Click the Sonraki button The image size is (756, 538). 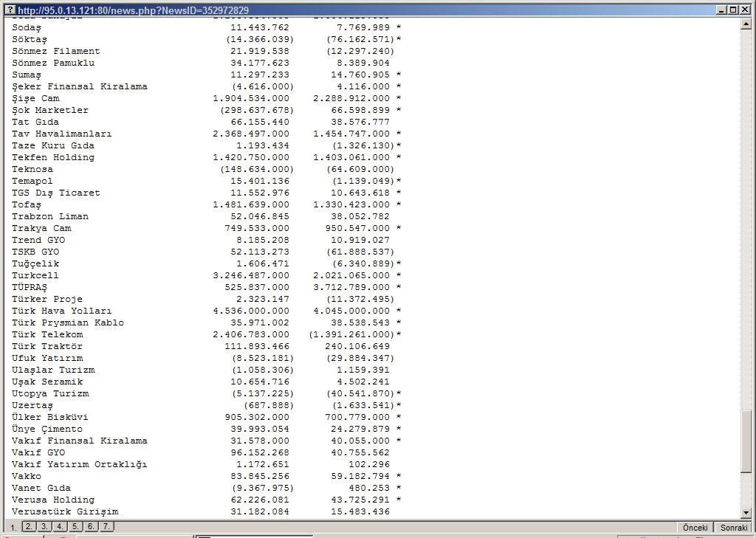click(733, 528)
